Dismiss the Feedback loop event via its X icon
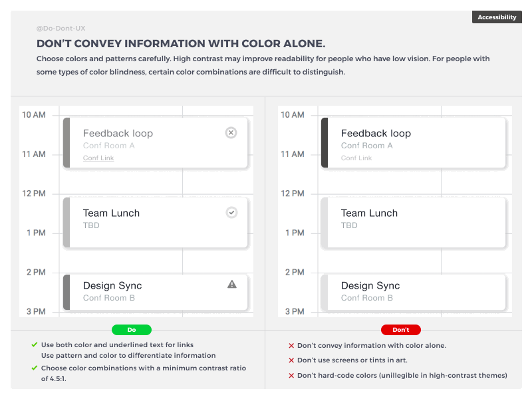The height and width of the screenshot is (399, 532). coord(231,132)
